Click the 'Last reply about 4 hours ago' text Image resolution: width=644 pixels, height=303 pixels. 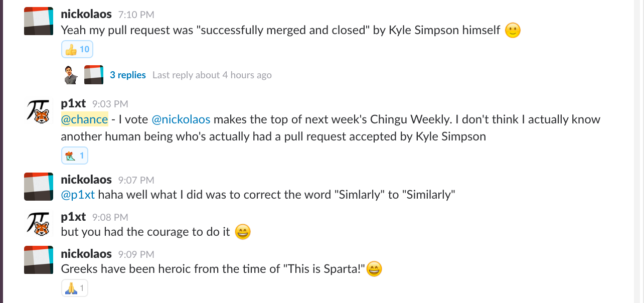[x=212, y=75]
